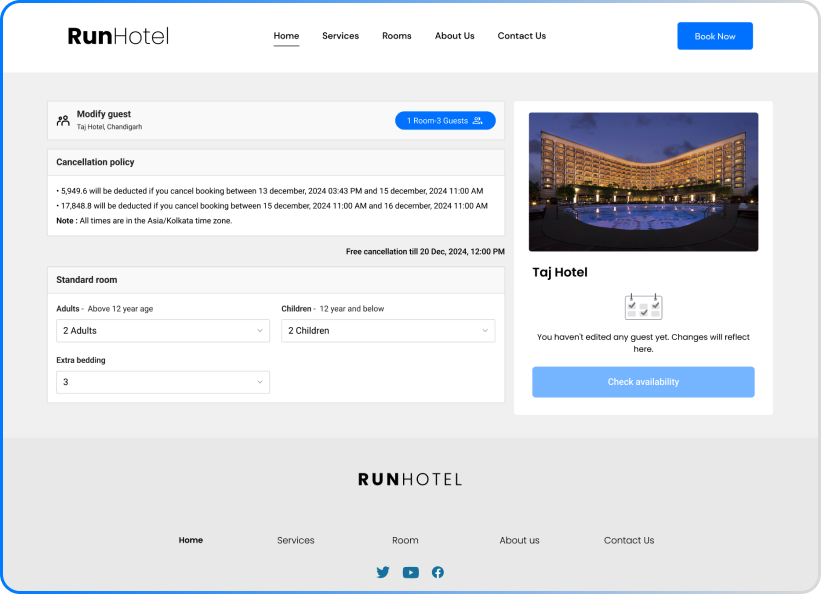
Task: Open the Children dropdown showing 2 Children
Action: 388,331
